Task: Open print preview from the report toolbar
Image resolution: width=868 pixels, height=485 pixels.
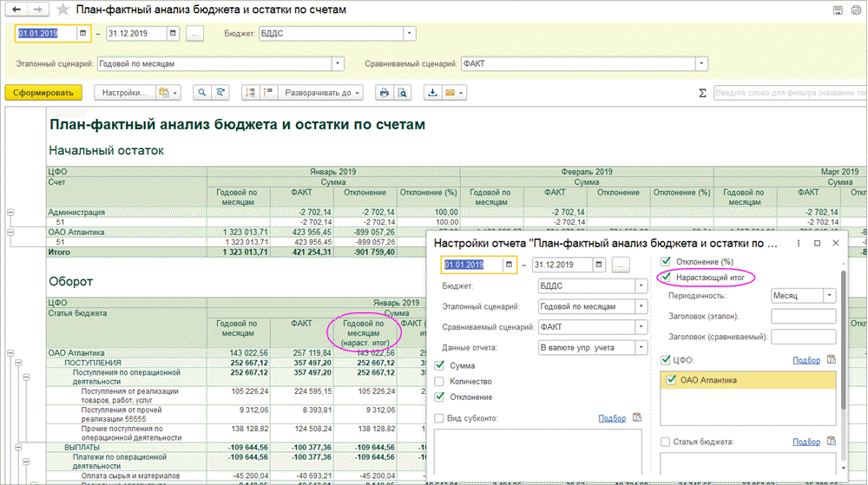Action: pos(402,92)
